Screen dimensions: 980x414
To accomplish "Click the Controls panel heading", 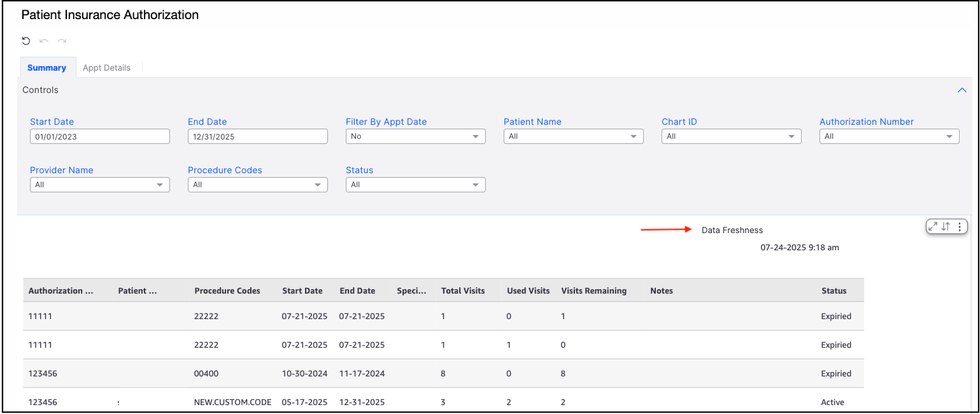I will click(x=41, y=90).
